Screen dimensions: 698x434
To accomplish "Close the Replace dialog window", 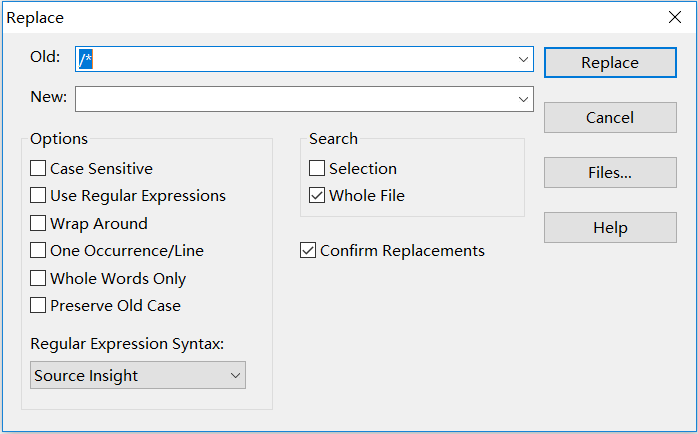I will (675, 17).
